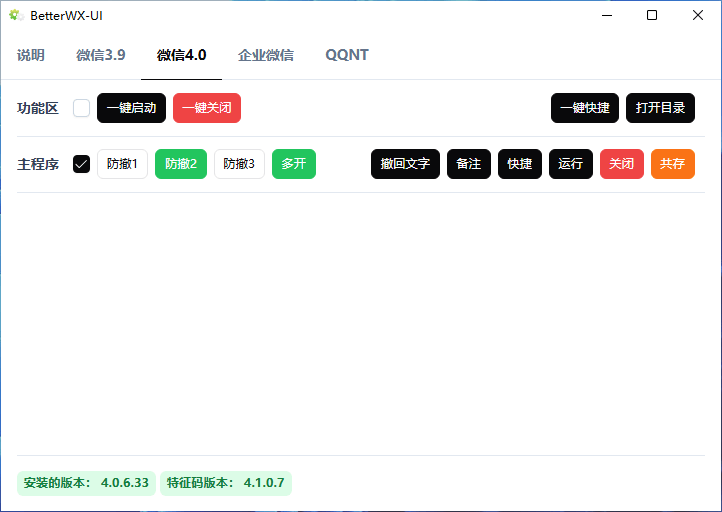Click the orange 共存 button
The image size is (722, 512).
point(672,164)
